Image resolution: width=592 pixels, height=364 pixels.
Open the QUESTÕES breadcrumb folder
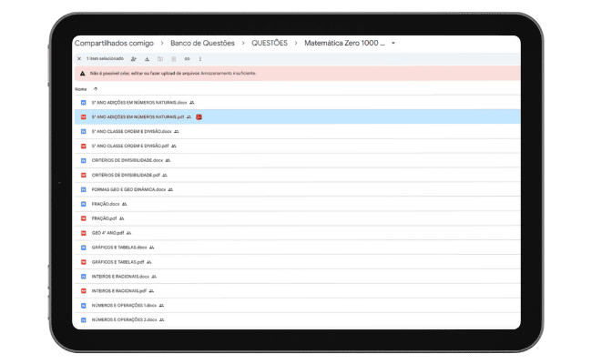(269, 43)
